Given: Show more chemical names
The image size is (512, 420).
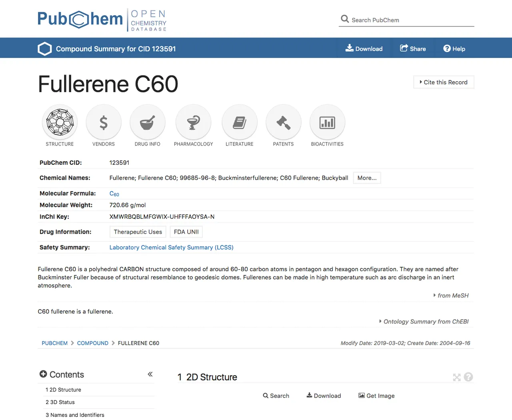Looking at the screenshot, I should click(367, 178).
